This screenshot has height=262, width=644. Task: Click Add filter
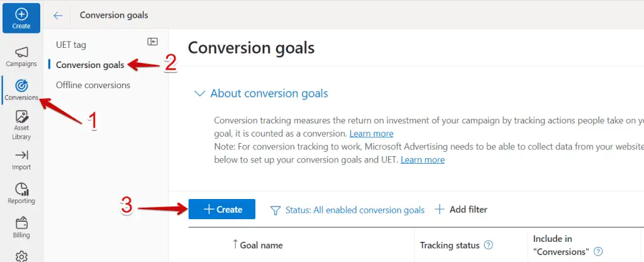[461, 210]
